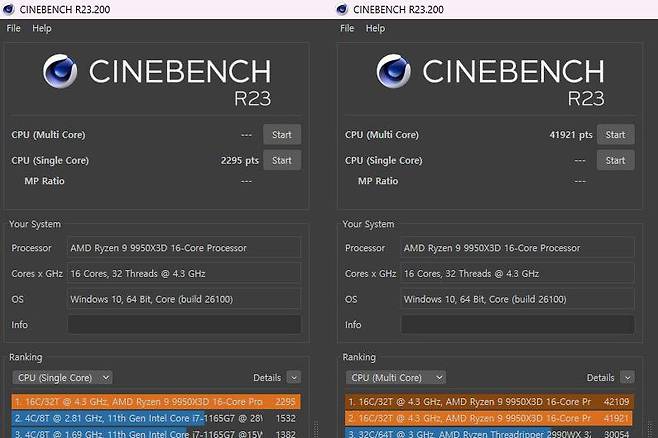Viewport: 658px width, 438px height.
Task: Select the Threadripper 2990WX ranking row
Action: 488,433
